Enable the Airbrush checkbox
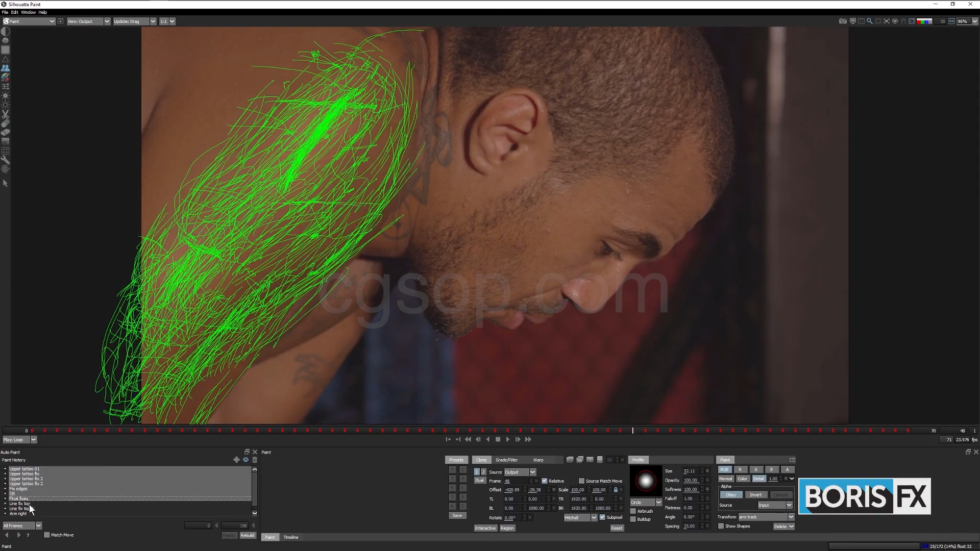Image resolution: width=980 pixels, height=551 pixels. click(633, 511)
